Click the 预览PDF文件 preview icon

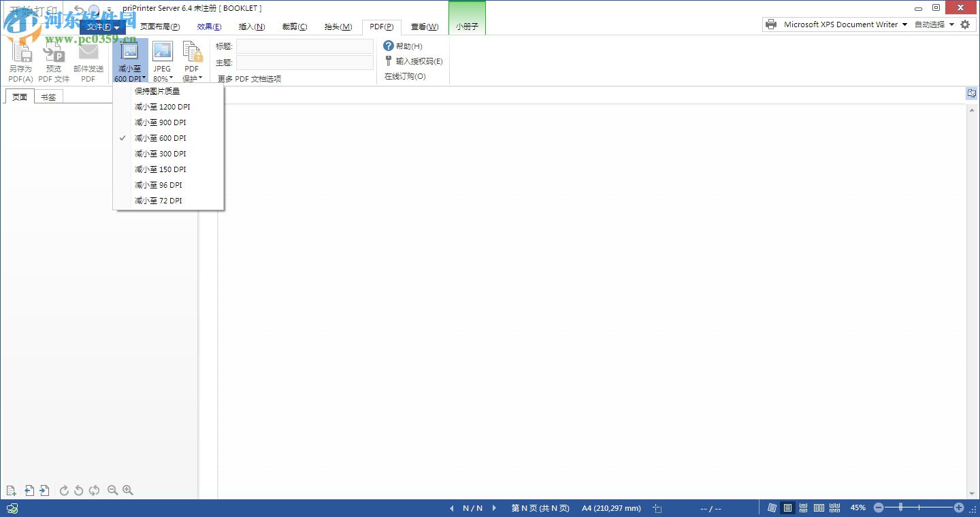tap(53, 60)
